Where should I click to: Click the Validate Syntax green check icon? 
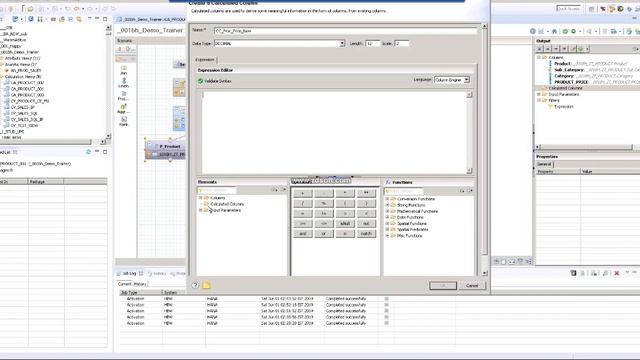tap(200, 81)
